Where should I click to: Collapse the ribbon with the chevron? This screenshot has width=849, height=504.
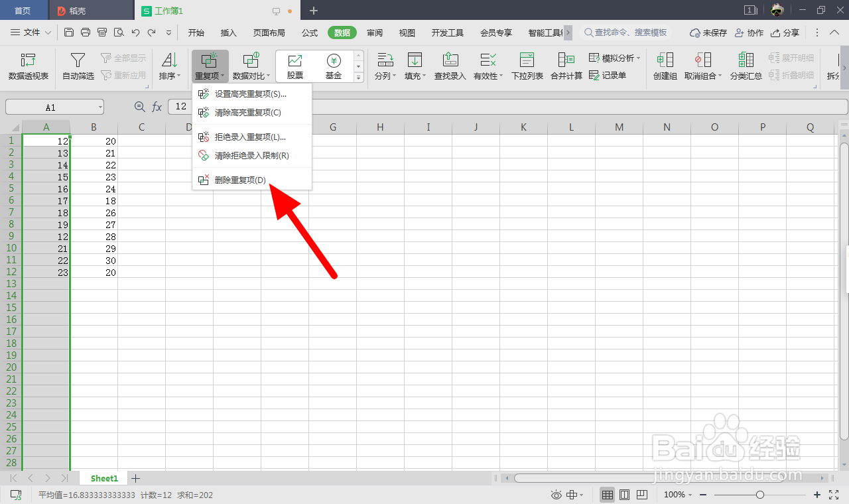834,32
